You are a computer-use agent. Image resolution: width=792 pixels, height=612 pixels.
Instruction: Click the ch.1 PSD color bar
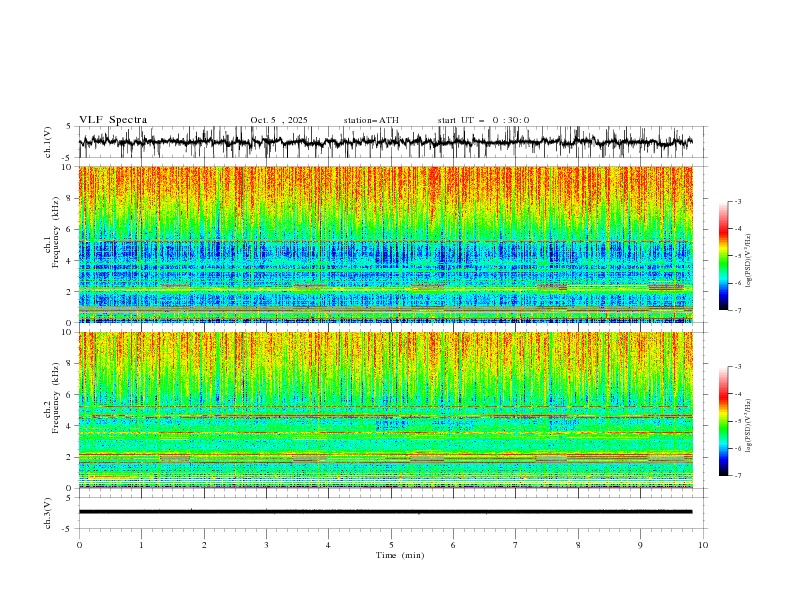pos(723,256)
